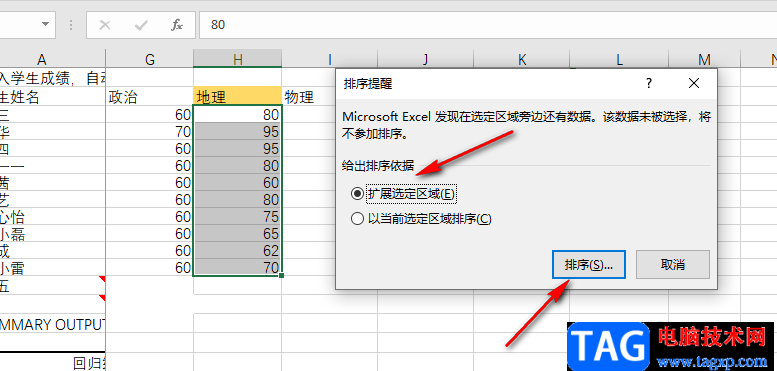The height and width of the screenshot is (371, 777).
Task: Click the 小雷 name cell
Action: point(53,268)
